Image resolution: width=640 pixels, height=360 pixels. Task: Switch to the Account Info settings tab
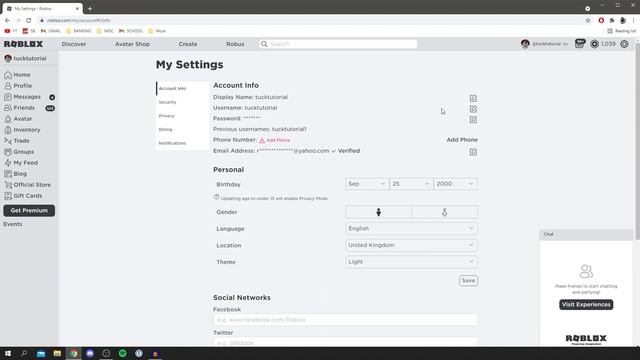[x=182, y=89]
